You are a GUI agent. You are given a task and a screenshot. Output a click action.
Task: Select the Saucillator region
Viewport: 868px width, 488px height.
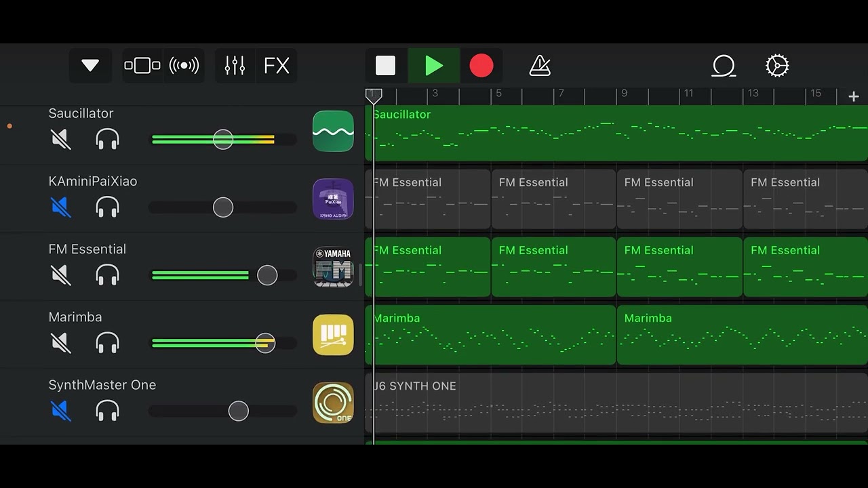coord(616,133)
